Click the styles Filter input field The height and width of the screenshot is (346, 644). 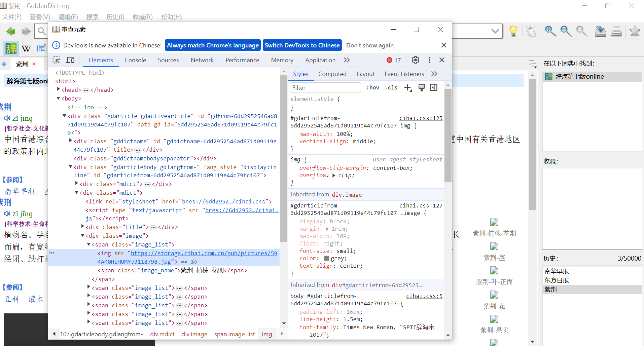coord(325,88)
